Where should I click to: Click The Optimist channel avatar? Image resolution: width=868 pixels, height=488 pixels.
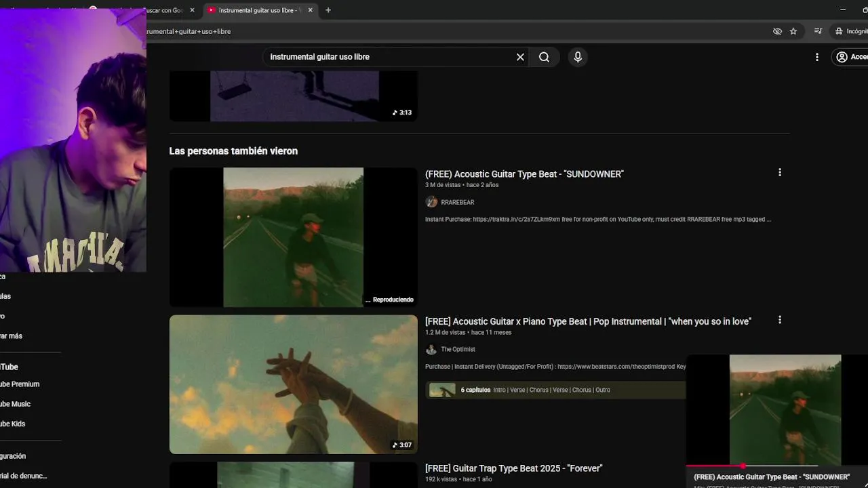431,349
